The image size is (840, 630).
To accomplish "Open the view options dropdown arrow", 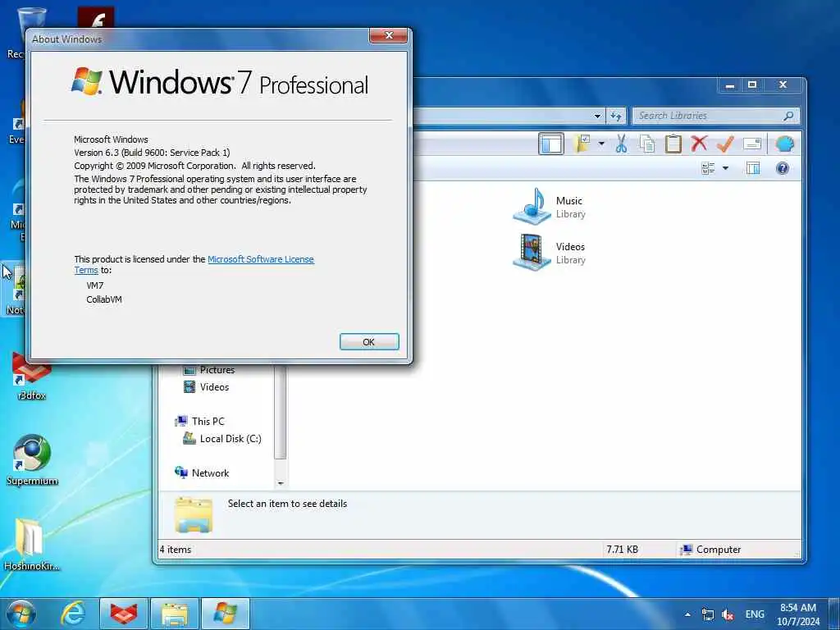I will 725,168.
